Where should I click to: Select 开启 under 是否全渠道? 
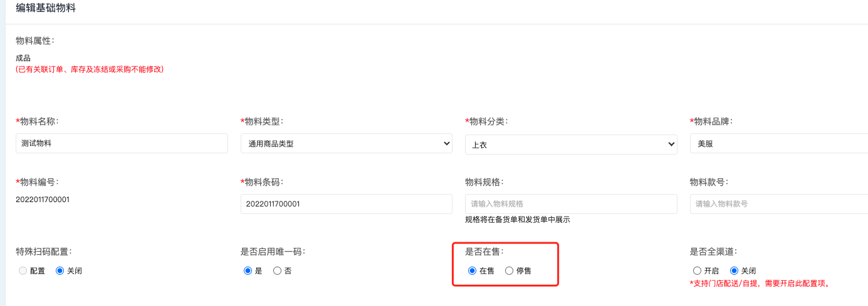click(x=697, y=271)
